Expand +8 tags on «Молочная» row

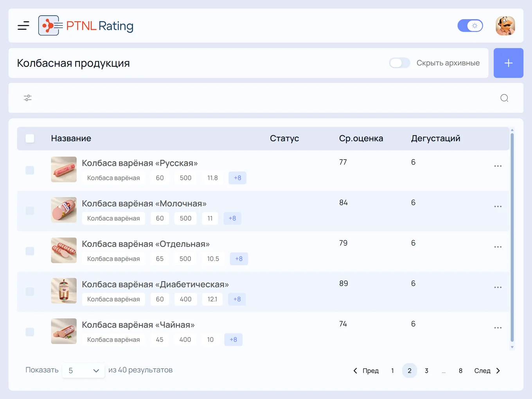[232, 218]
